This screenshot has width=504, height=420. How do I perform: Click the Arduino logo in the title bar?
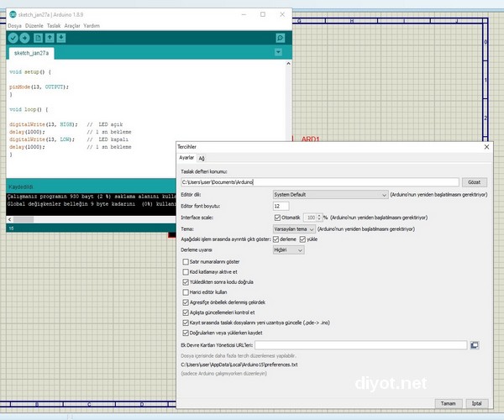pos(13,14)
